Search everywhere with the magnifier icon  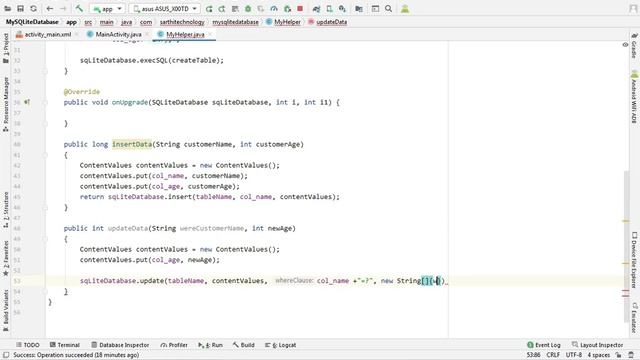(x=389, y=9)
